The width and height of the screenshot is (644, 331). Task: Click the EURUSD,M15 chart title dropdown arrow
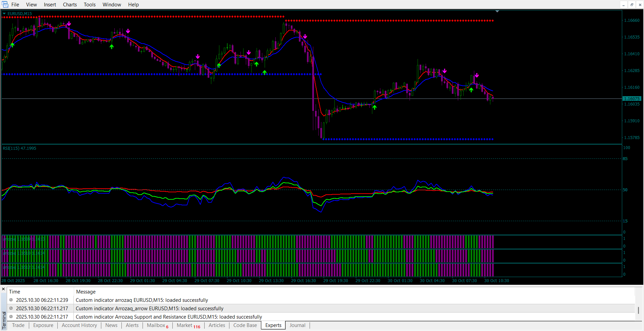4,14
